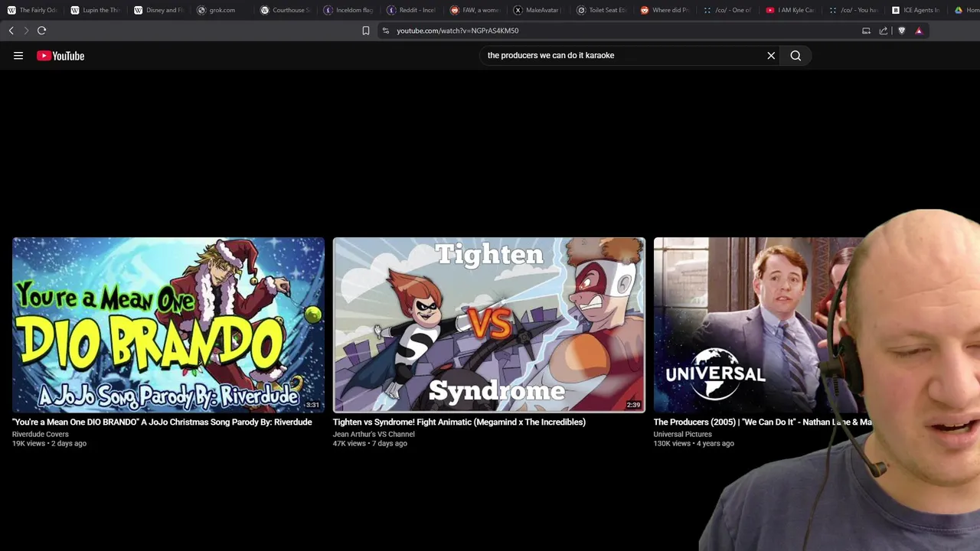Go to YouTube home via the logo
The image size is (980, 551).
click(x=60, y=55)
